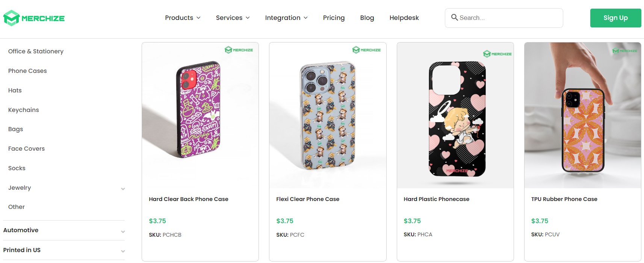Open the Integration menu
644x263 pixels.
(x=286, y=18)
